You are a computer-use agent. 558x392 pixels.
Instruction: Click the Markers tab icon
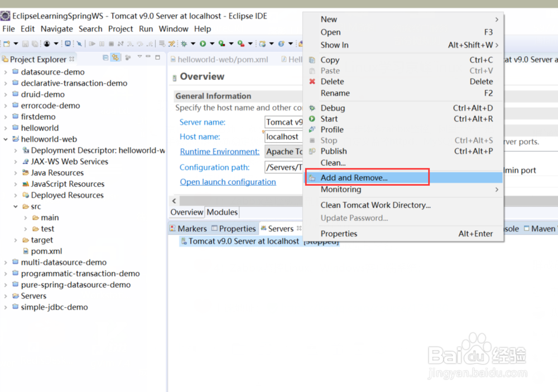point(172,229)
